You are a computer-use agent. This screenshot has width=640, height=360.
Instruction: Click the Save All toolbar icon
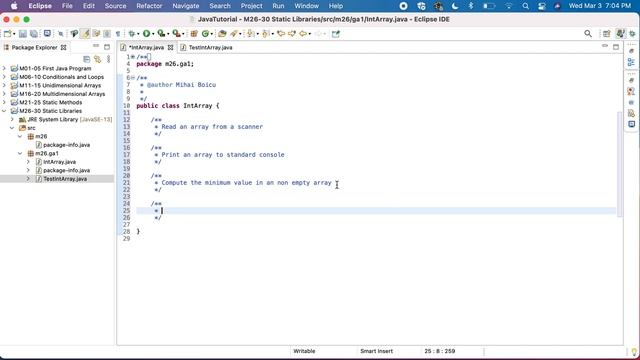click(x=34, y=34)
